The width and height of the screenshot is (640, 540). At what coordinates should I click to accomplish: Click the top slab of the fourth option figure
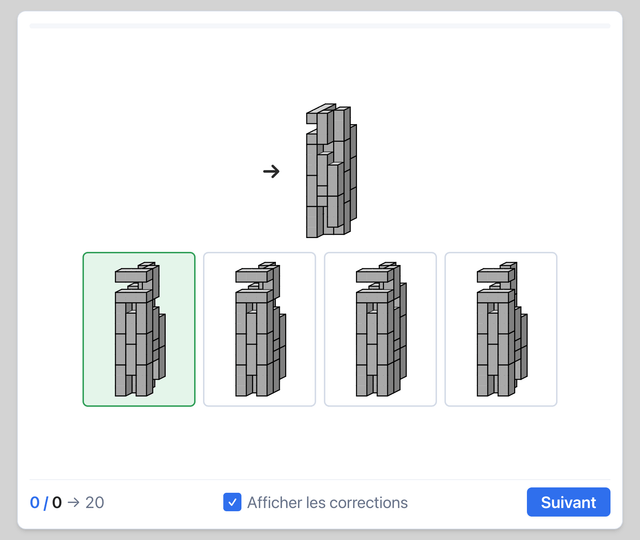[x=494, y=275]
